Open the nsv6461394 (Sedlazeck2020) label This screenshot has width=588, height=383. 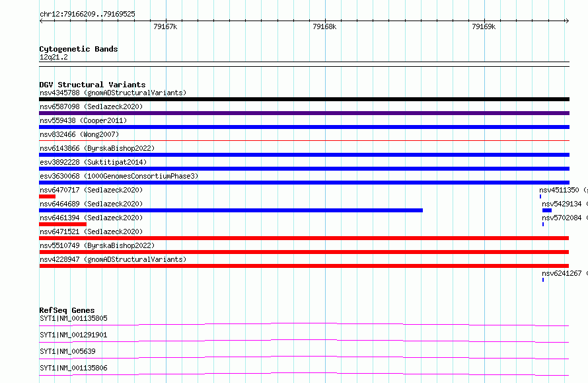[x=91, y=218]
